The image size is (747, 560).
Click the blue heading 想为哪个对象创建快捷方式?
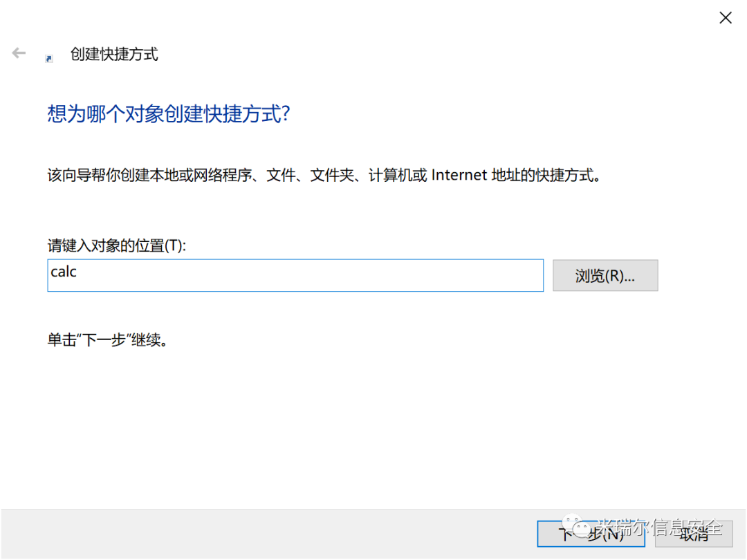169,114
